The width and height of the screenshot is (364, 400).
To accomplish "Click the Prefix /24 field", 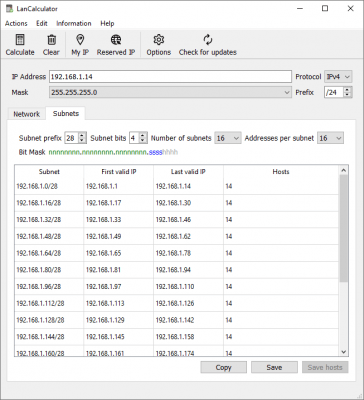I will tap(334, 92).
